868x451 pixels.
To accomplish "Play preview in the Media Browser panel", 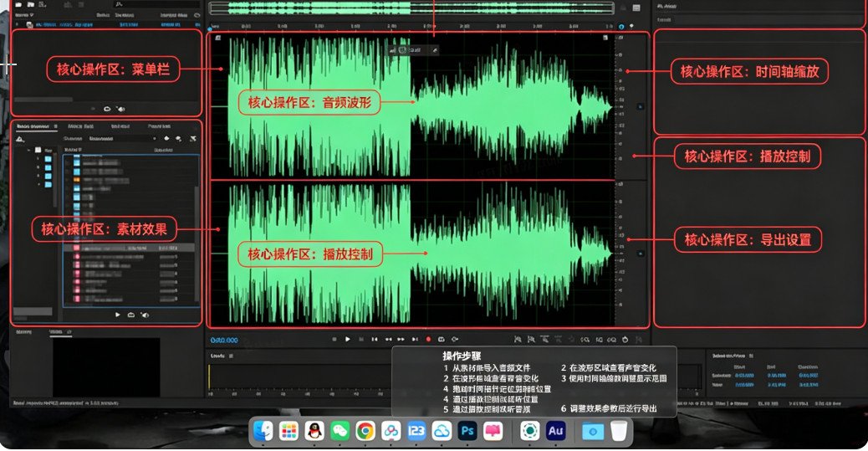I will 117,315.
